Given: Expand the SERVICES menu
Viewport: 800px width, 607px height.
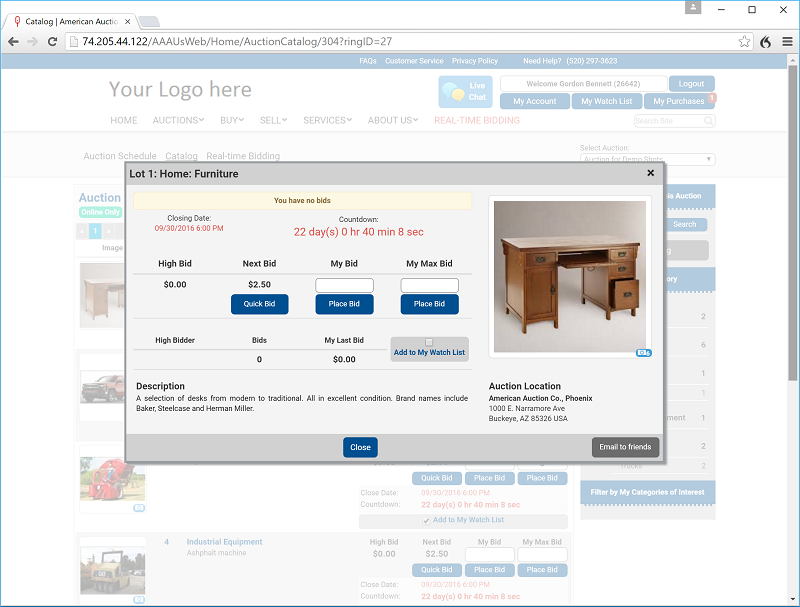Looking at the screenshot, I should 328,120.
